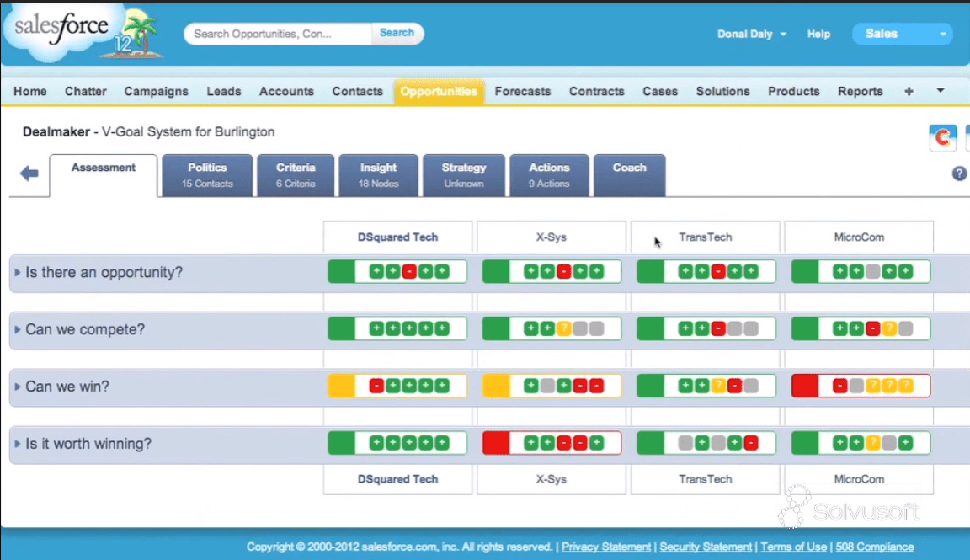Image resolution: width=970 pixels, height=560 pixels.
Task: Click X-Sys red status for worth winning
Action: [496, 443]
